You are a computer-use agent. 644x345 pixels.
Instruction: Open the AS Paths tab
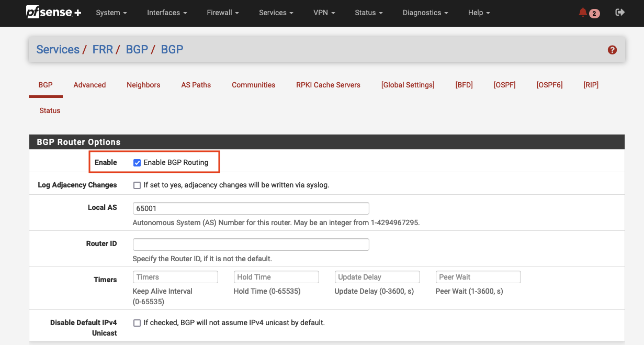point(196,85)
